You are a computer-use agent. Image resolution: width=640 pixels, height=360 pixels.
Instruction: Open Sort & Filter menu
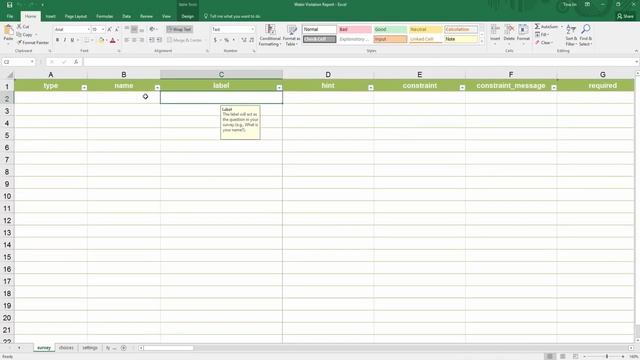pyautogui.click(x=571, y=35)
